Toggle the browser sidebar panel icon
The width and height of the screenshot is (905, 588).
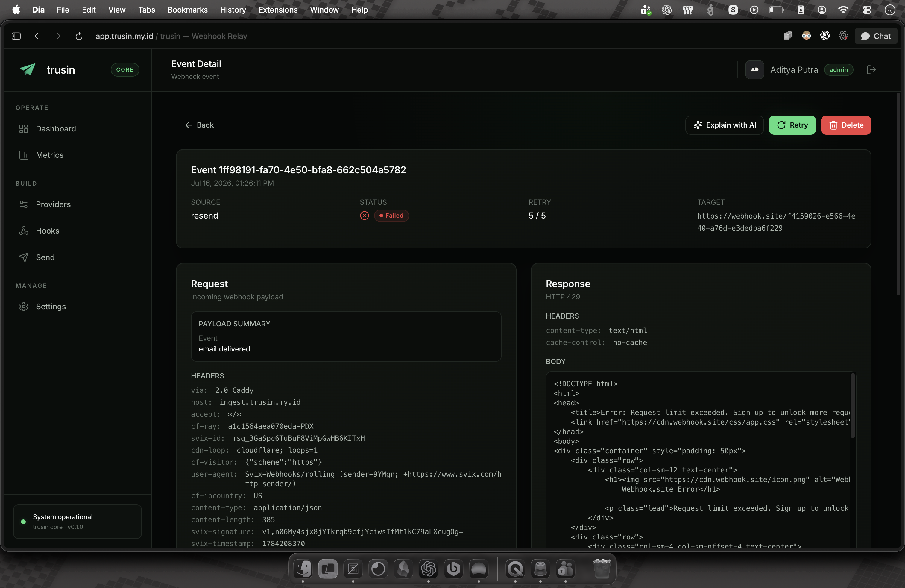(x=16, y=36)
